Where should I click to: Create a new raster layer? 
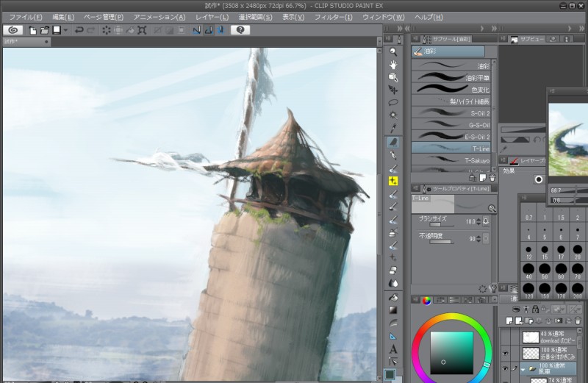(509, 321)
